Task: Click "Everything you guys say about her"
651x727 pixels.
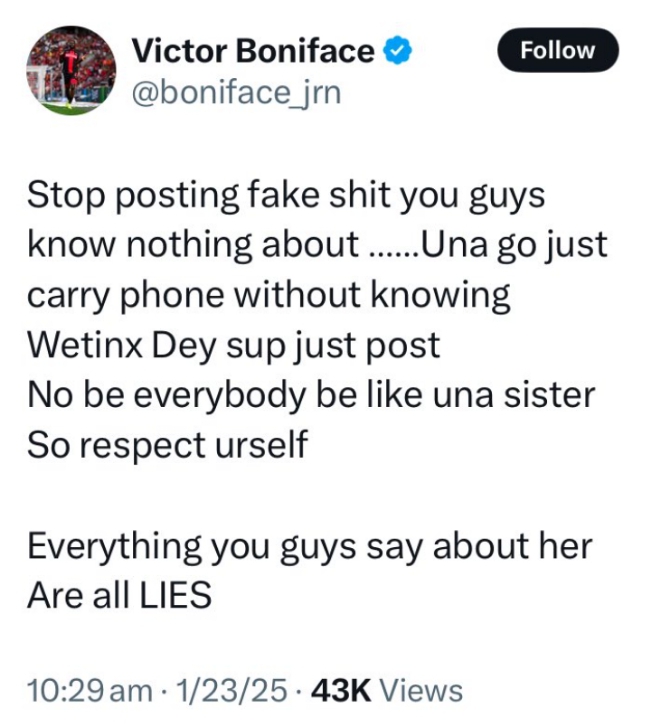Action: (309, 546)
